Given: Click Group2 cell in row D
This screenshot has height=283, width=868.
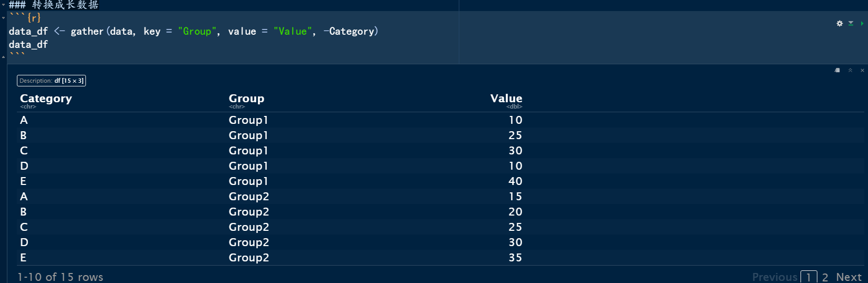Looking at the screenshot, I should (249, 242).
